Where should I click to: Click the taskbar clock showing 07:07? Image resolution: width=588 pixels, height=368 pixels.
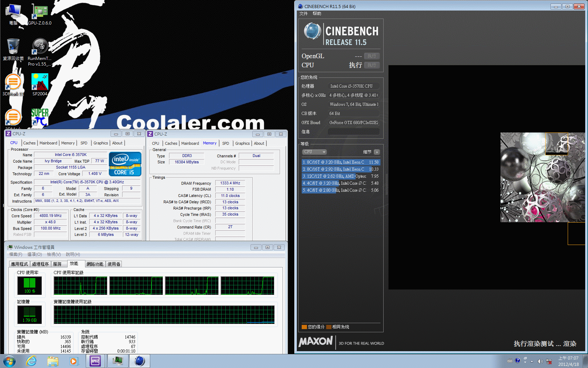[568, 361]
